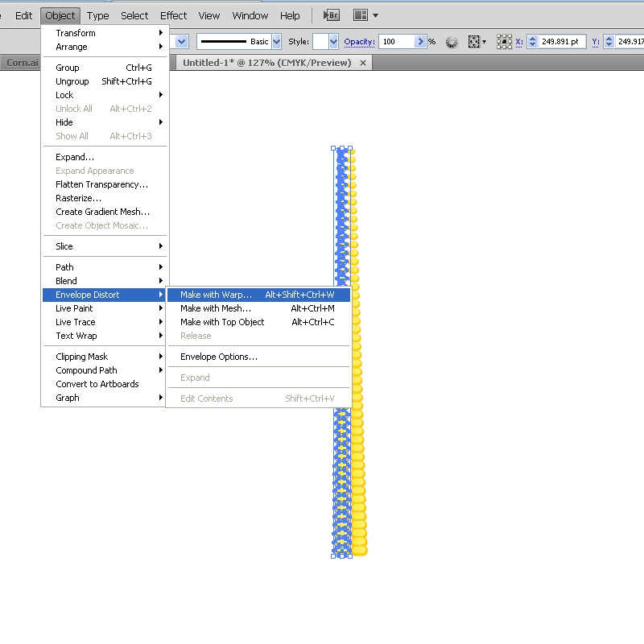
Task: Open the Arrange Documents dropdown arrow
Action: point(375,15)
